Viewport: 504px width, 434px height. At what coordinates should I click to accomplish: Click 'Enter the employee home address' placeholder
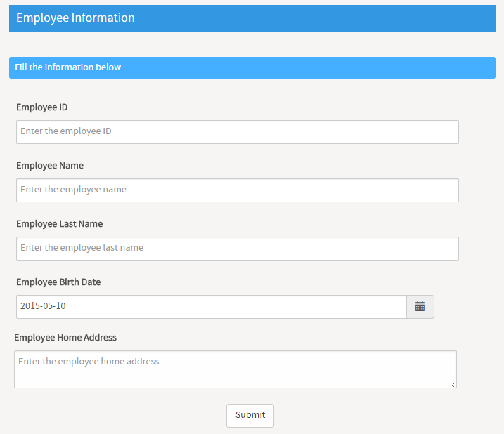[x=89, y=362]
